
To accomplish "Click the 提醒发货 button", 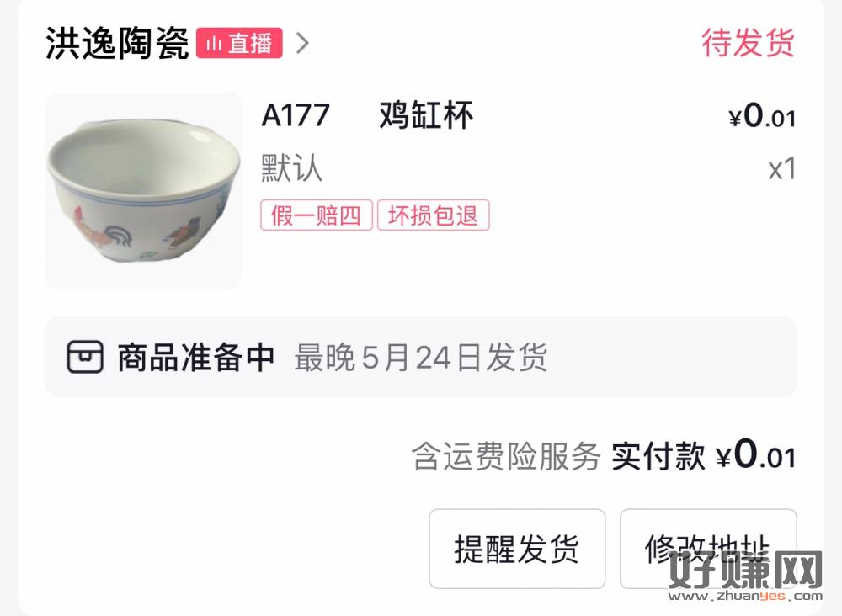I will (x=517, y=549).
